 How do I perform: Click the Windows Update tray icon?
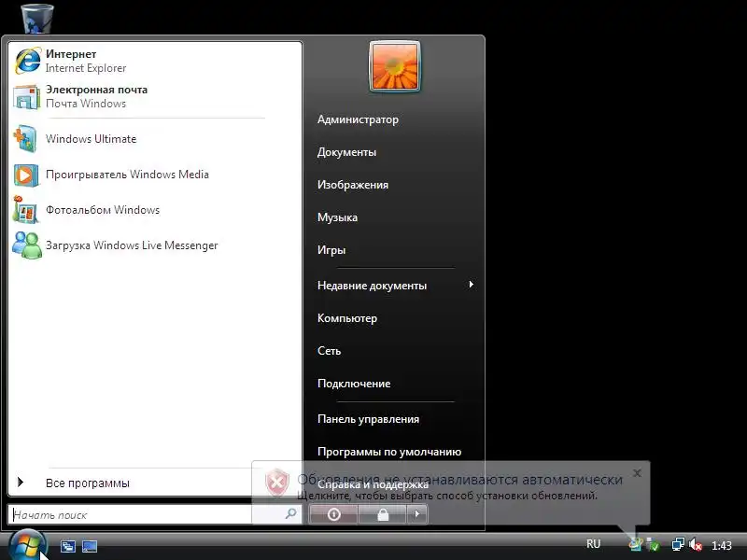(x=635, y=544)
